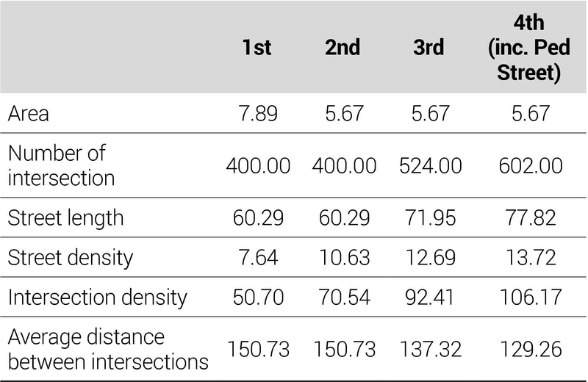Click the Street density row label
Image resolution: width=588 pixels, height=382 pixels.
tap(70, 258)
